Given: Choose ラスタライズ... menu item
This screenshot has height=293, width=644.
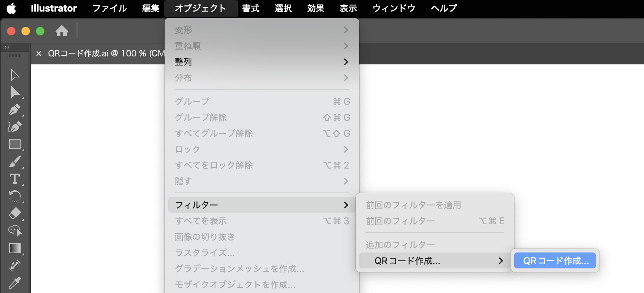Looking at the screenshot, I should tap(262, 253).
